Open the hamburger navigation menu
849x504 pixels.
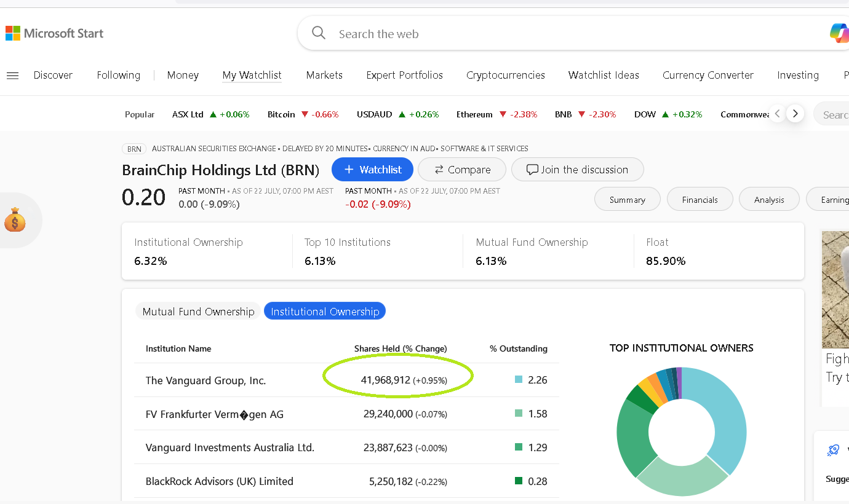click(12, 76)
